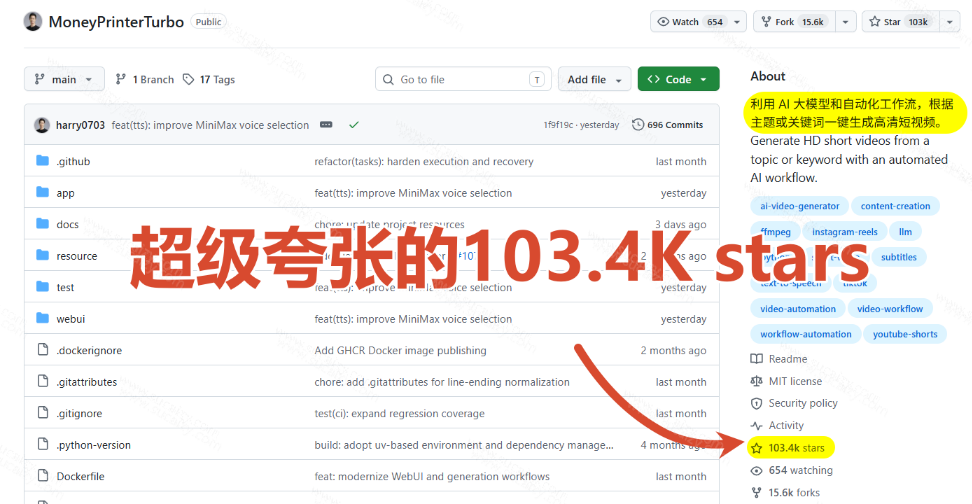Click folder icon next to docs
The image size is (972, 504).
pyautogui.click(x=42, y=224)
